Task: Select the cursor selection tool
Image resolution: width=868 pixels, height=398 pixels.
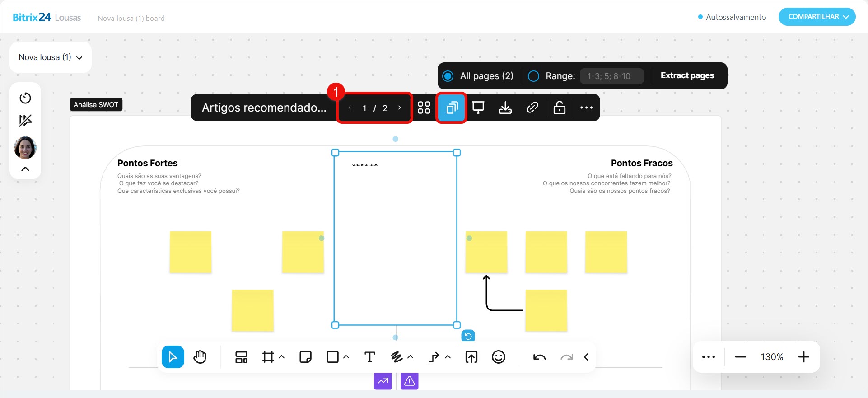Action: pyautogui.click(x=173, y=357)
